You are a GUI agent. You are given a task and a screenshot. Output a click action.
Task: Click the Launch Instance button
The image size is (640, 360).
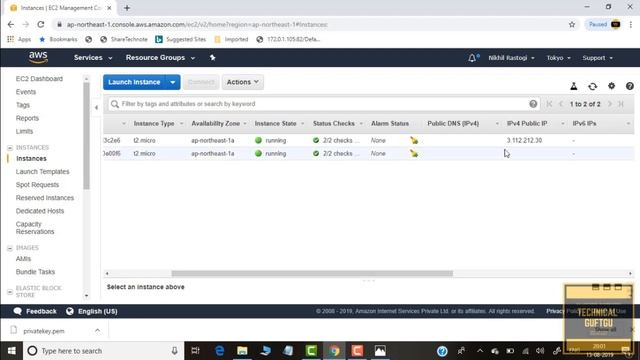(x=134, y=82)
